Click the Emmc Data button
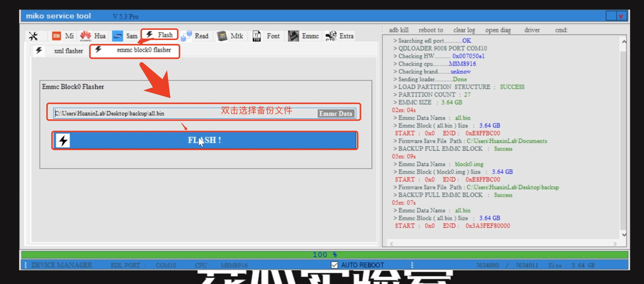Screen dimensions: 644x284 pos(335,113)
